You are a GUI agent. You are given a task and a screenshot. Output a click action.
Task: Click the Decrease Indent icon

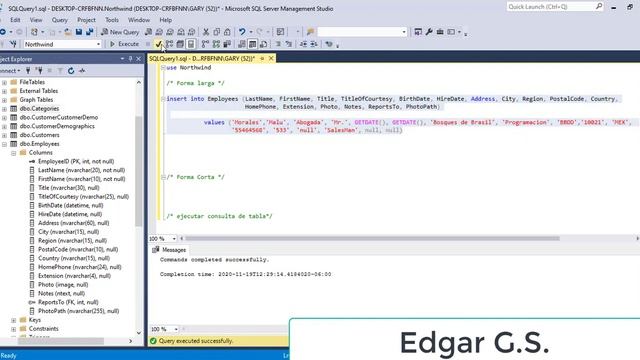(303, 44)
